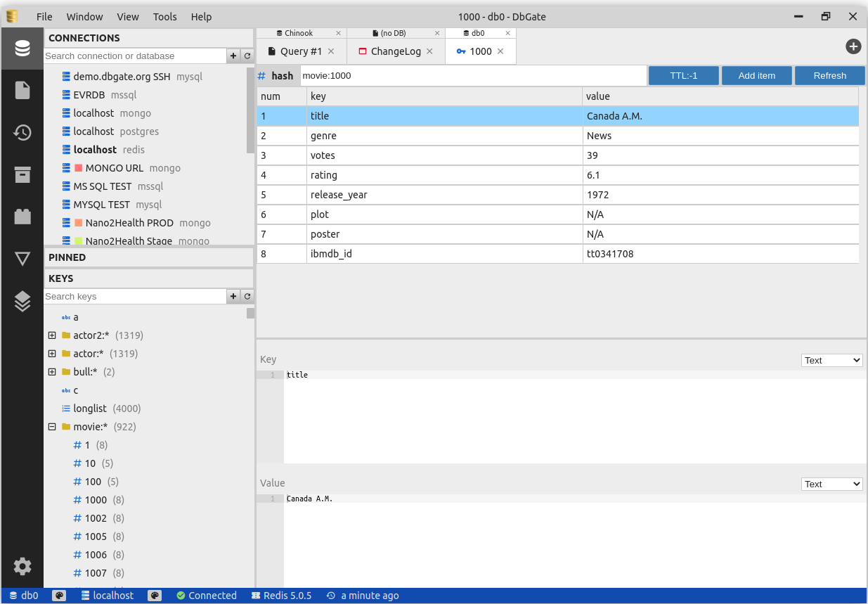
Task: Collapse the KEYS panel header
Action: [x=149, y=278]
